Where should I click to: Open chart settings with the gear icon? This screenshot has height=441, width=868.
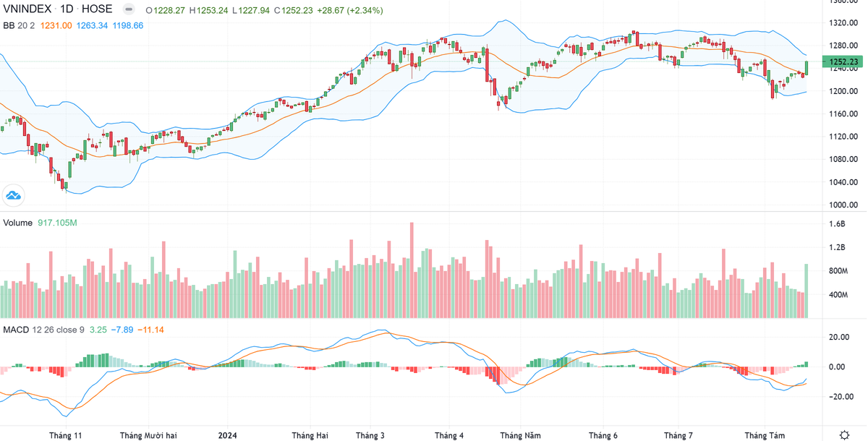click(x=844, y=434)
